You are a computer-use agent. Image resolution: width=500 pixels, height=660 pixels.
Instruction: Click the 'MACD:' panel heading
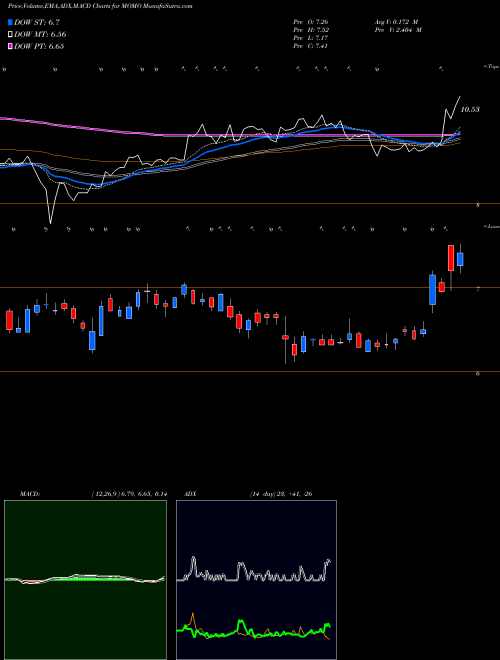[x=30, y=494]
